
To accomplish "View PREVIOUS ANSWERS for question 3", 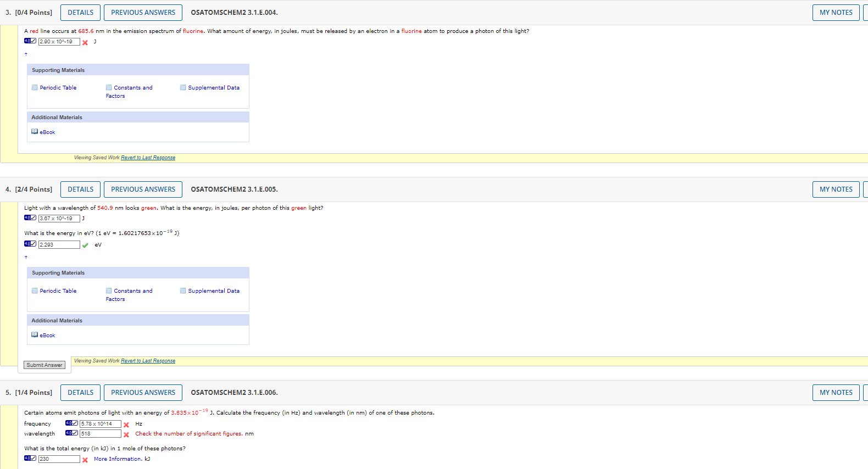I will point(143,13).
